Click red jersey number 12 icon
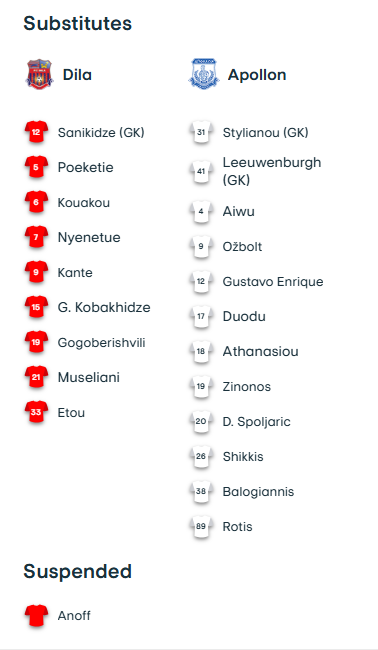The height and width of the screenshot is (650, 378). click(x=36, y=132)
